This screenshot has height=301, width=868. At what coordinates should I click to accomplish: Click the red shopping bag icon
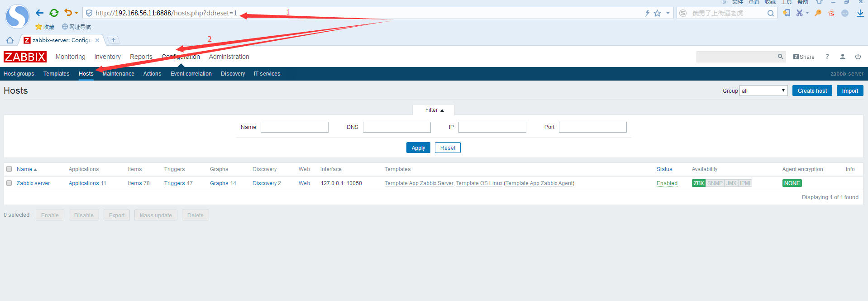831,13
